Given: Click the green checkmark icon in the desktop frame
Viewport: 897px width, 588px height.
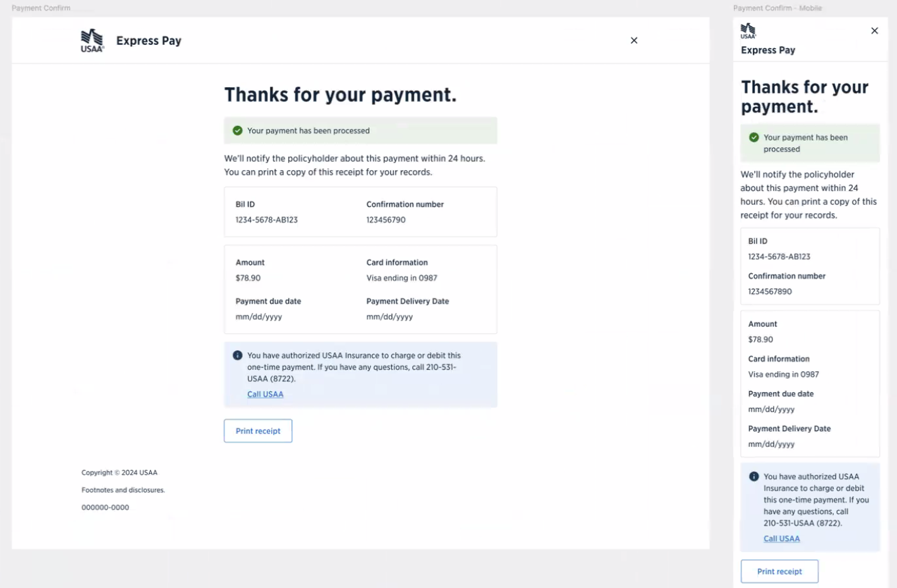Looking at the screenshot, I should [238, 131].
